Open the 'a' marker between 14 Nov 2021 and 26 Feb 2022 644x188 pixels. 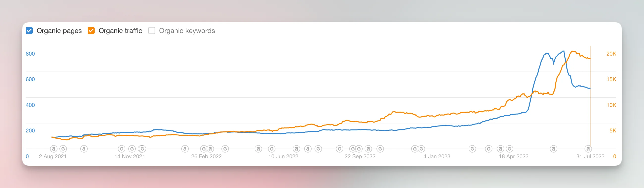click(185, 149)
